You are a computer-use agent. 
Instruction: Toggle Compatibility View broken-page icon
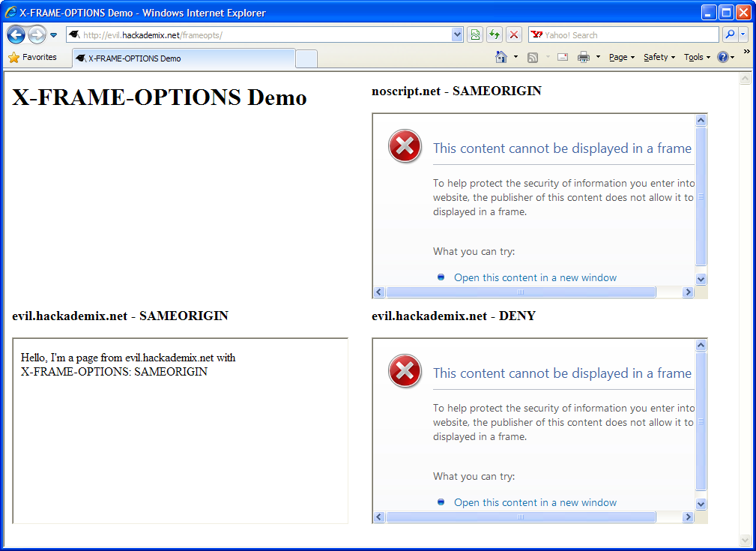click(x=475, y=34)
